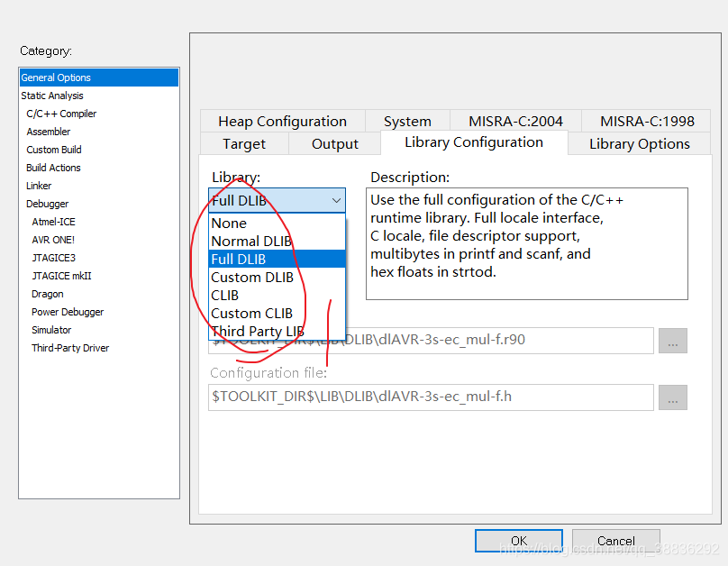
Task: Select Power Debugger entry
Action: (68, 312)
